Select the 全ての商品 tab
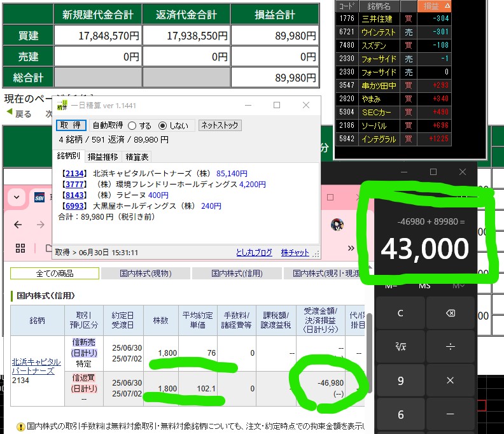The width and height of the screenshot is (504, 434). pos(55,274)
